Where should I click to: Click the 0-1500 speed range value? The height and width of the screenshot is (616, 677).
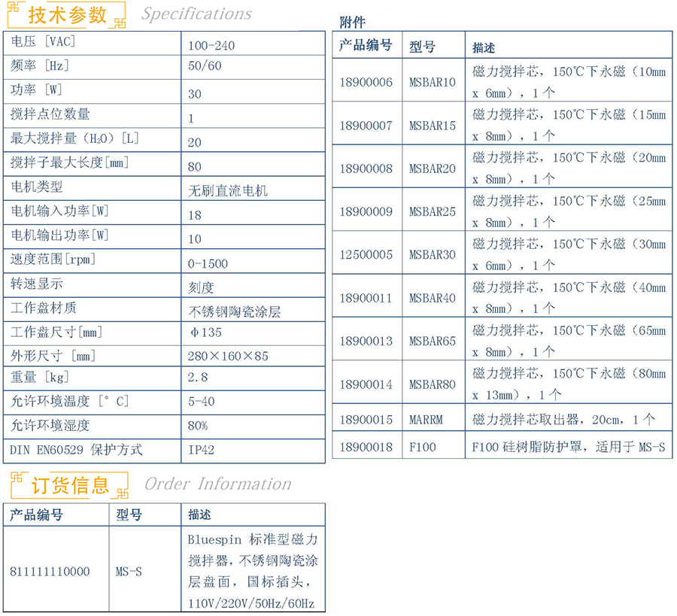pos(208,263)
